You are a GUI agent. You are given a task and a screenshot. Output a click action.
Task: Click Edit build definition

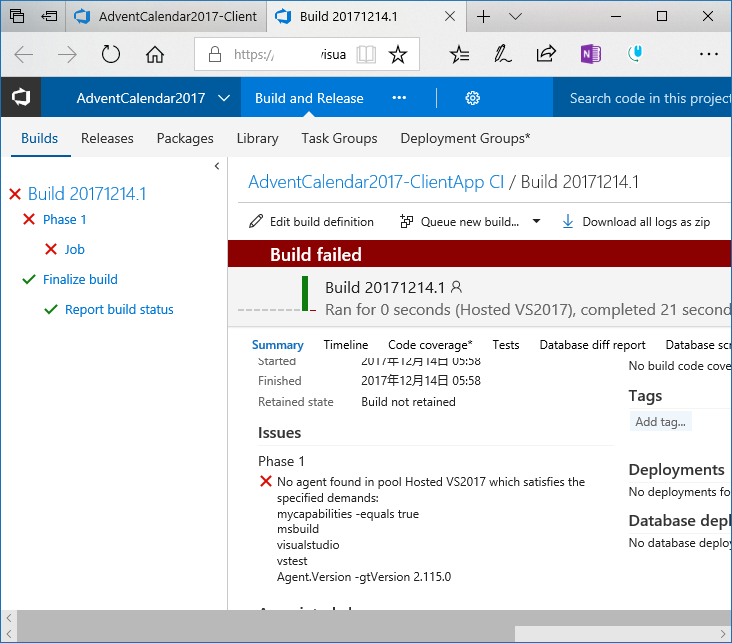[322, 221]
